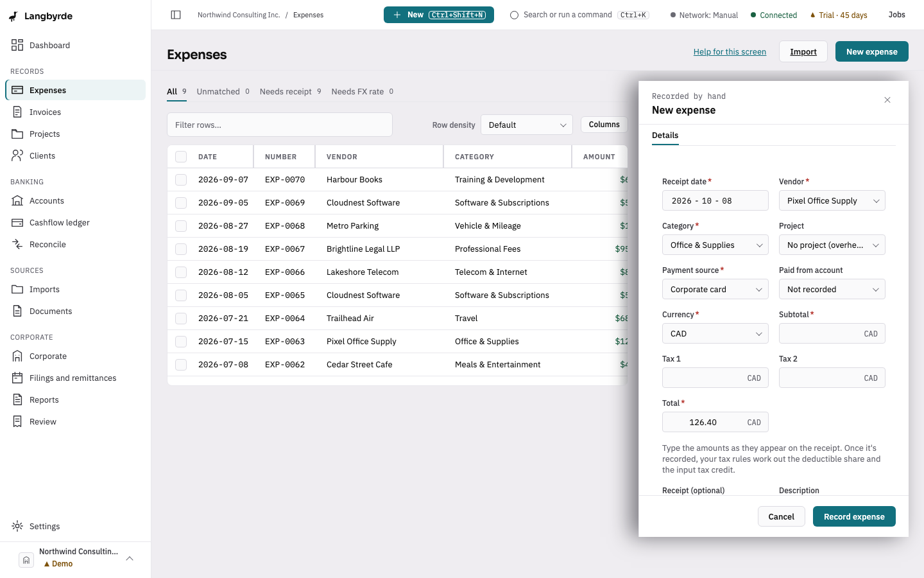Viewport: 924px width, 578px height.
Task: Open Filings and remittances calendar icon
Action: (17, 378)
